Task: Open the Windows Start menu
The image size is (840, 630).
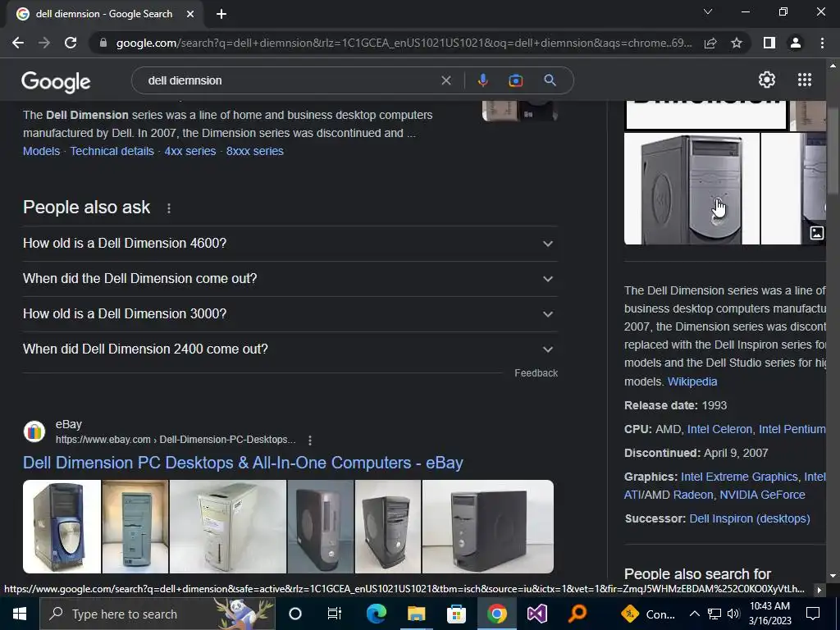Action: click(20, 614)
